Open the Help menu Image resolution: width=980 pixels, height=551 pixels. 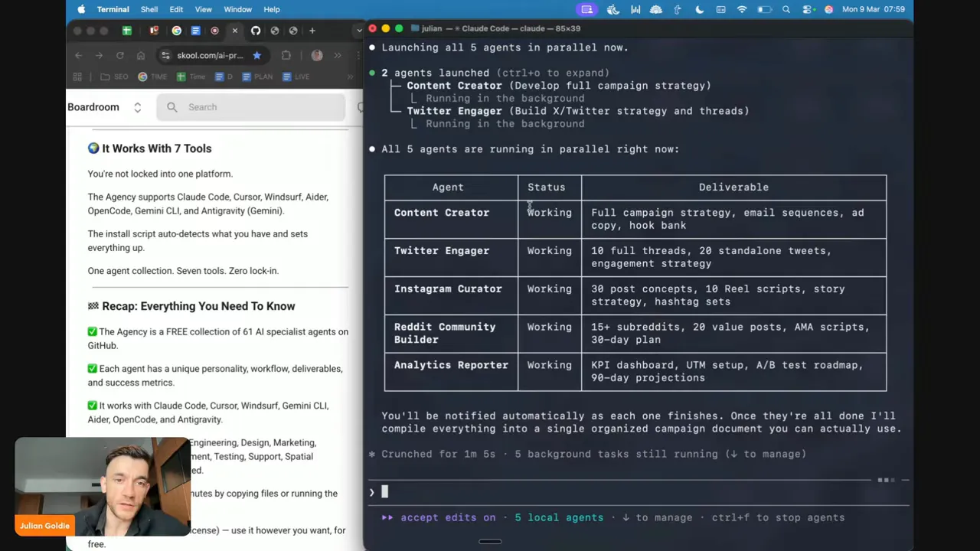pos(271,9)
